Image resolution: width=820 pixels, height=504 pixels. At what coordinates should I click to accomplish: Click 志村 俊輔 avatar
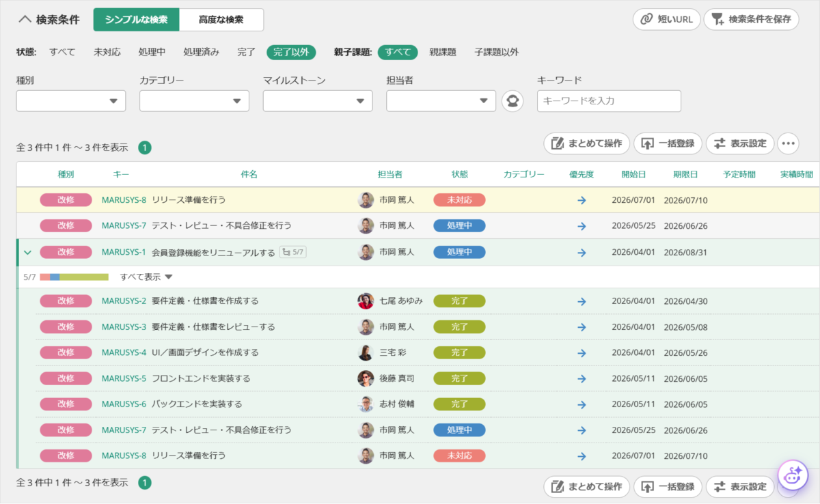pyautogui.click(x=366, y=404)
